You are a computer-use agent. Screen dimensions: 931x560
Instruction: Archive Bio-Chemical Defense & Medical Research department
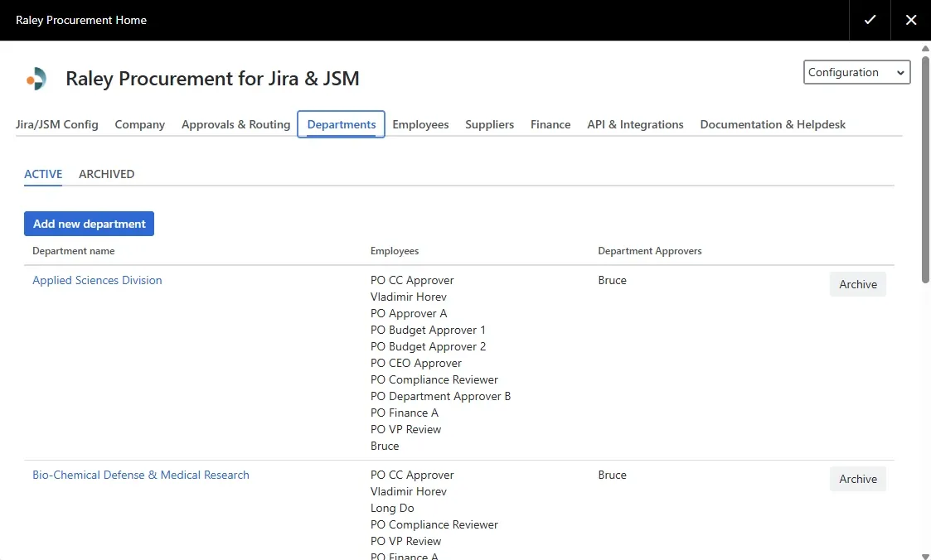(x=857, y=479)
